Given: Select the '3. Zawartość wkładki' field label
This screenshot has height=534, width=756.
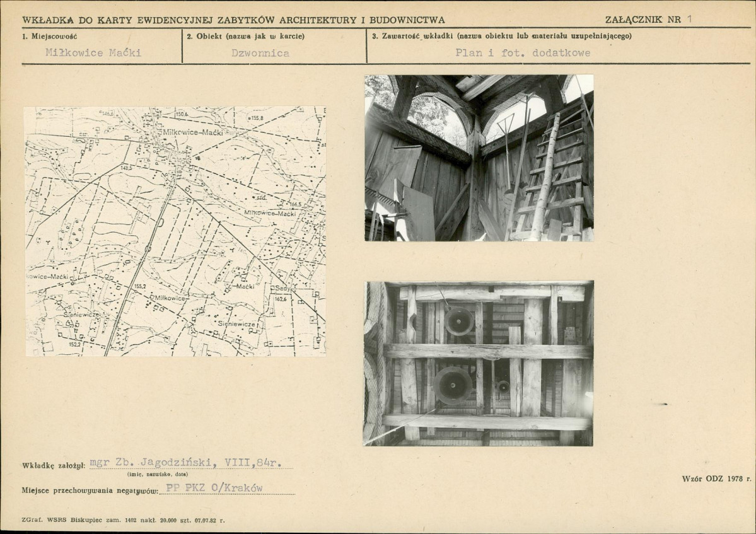Looking at the screenshot, I should coord(501,36).
